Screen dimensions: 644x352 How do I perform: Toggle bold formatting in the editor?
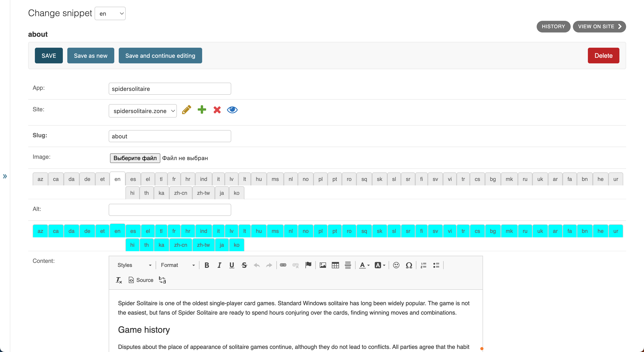(x=206, y=265)
